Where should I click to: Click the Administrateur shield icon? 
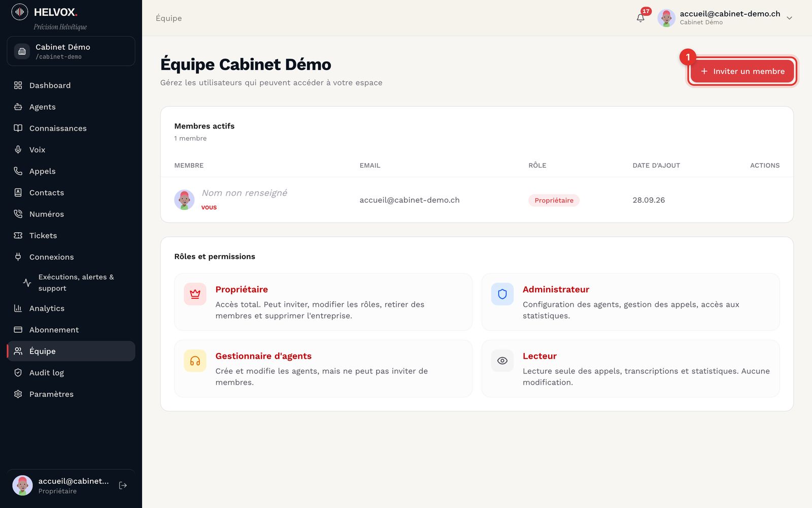pos(502,294)
